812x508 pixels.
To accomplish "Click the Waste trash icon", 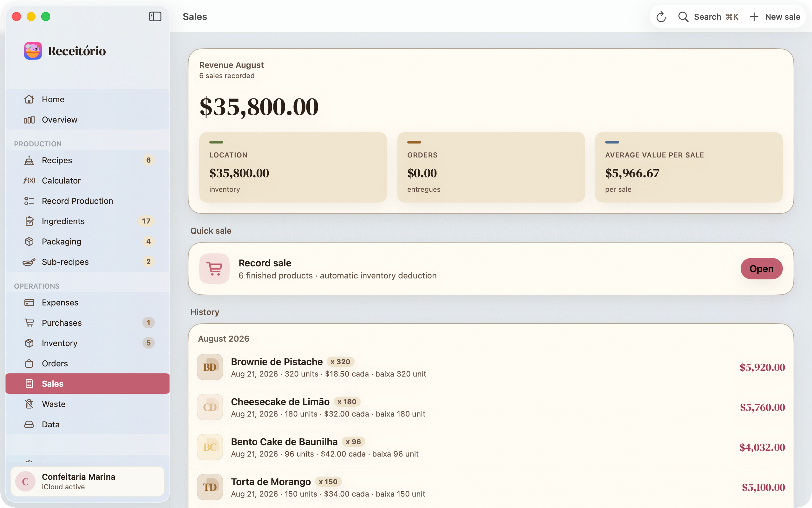I will pyautogui.click(x=29, y=404).
